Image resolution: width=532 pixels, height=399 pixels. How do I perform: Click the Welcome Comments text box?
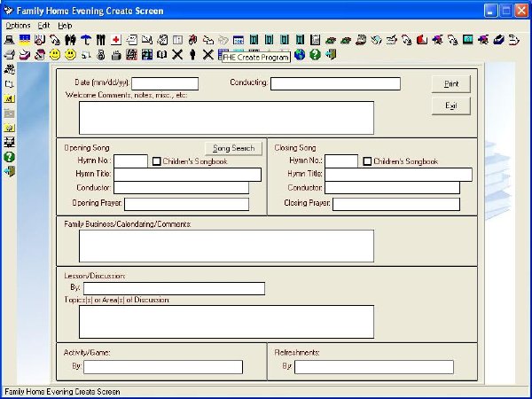[226, 118]
